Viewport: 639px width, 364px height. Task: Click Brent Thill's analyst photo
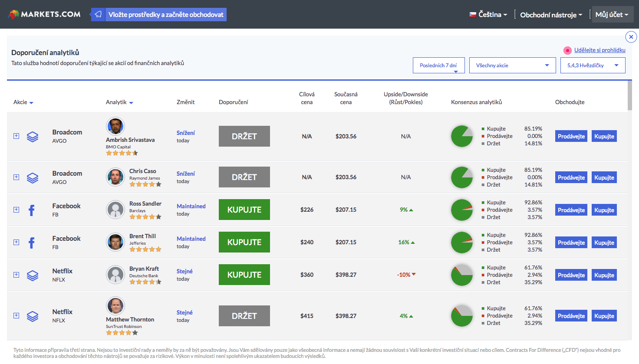pos(115,242)
